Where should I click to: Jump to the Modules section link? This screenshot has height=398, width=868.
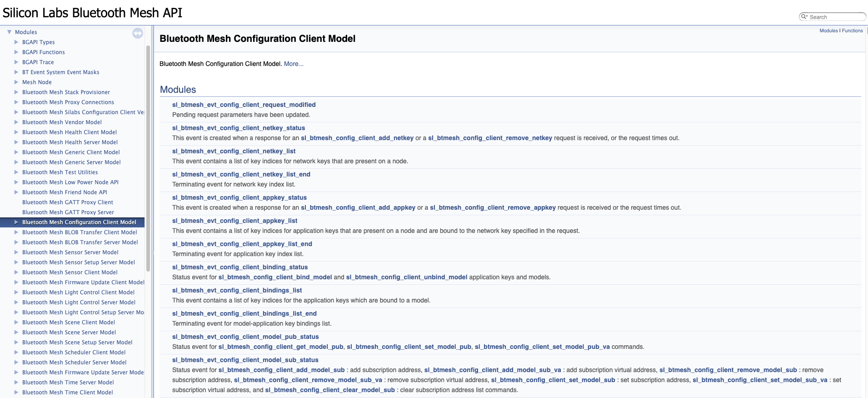[x=828, y=30]
